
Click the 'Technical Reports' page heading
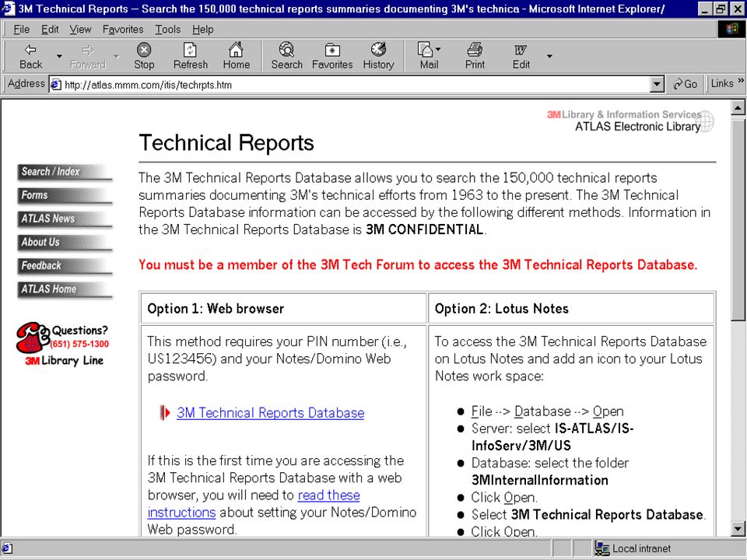pos(226,143)
